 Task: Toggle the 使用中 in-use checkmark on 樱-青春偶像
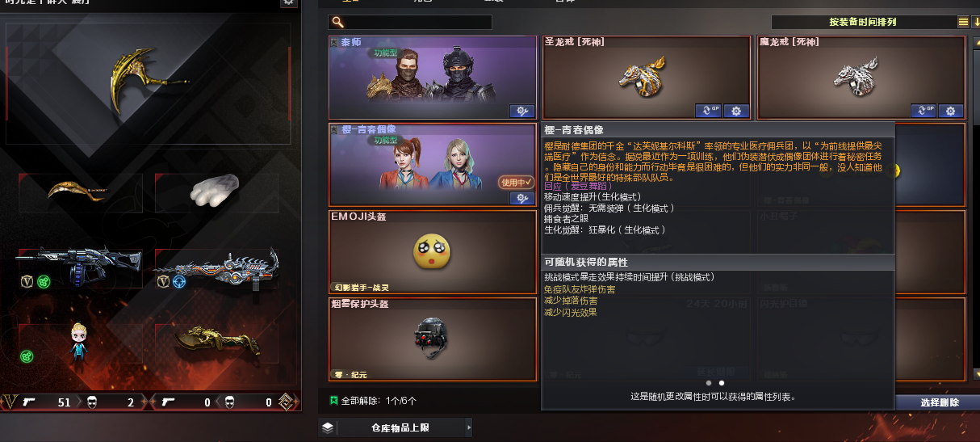pyautogui.click(x=516, y=183)
